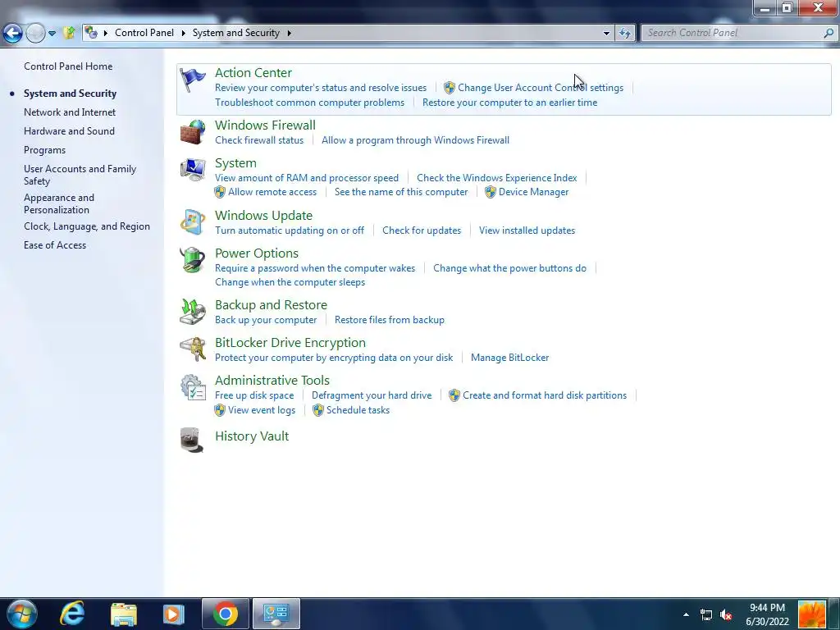Click View amount of RAM and processor speed

pyautogui.click(x=307, y=177)
